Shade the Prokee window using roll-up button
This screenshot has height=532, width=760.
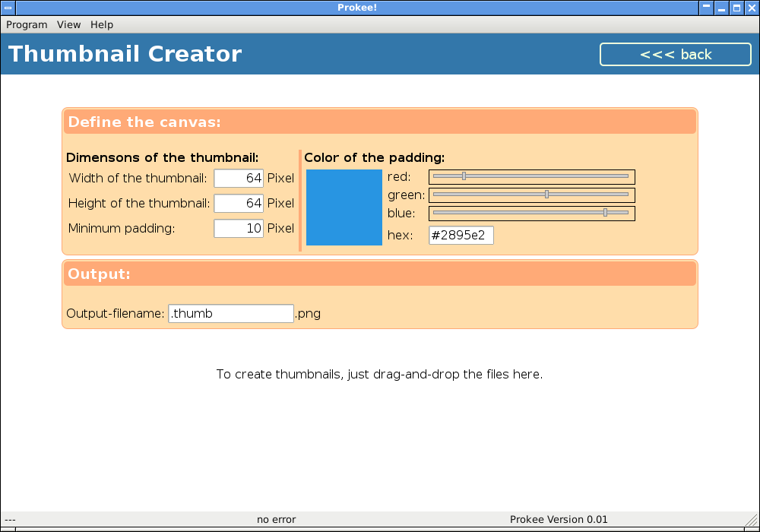(706, 8)
